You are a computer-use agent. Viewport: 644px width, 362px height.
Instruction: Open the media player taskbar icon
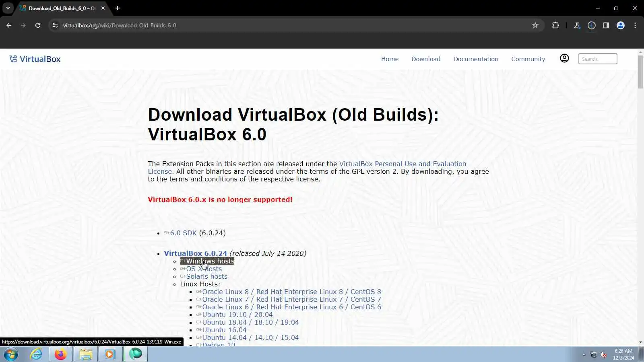(x=110, y=354)
